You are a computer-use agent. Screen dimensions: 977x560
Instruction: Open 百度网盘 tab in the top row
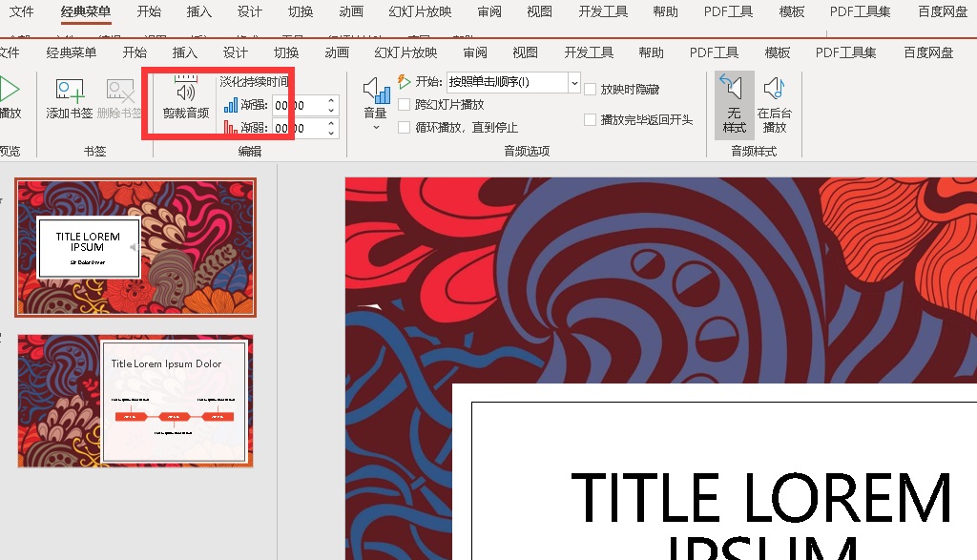[943, 11]
